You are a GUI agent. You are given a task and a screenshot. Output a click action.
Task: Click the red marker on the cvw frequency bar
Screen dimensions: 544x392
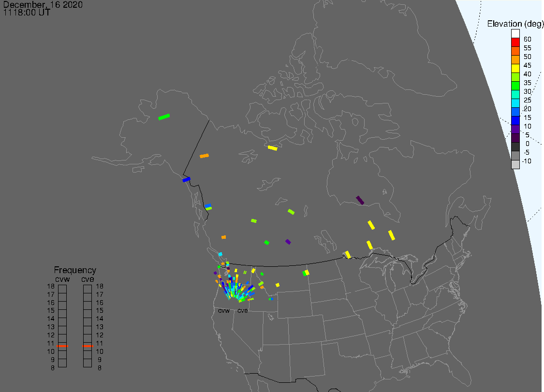click(x=62, y=346)
